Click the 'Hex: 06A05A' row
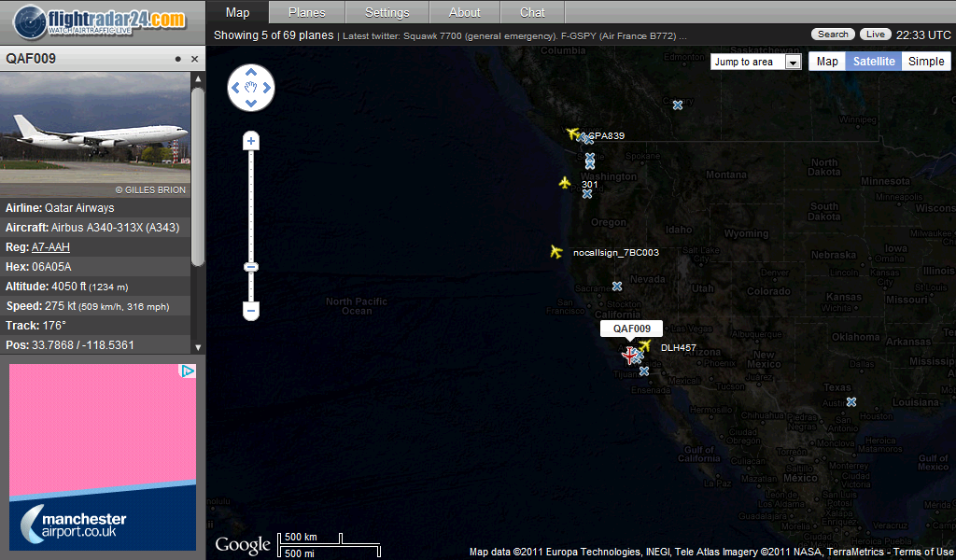The width and height of the screenshot is (956, 560). [95, 266]
